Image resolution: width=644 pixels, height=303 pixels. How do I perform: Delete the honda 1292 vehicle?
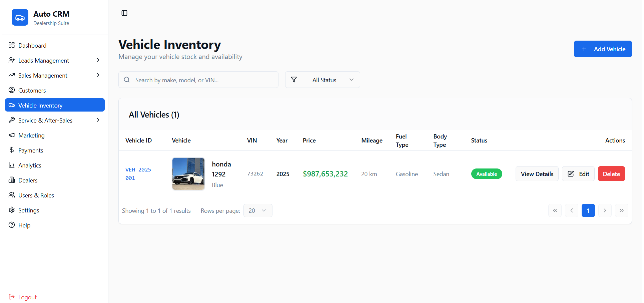611,174
